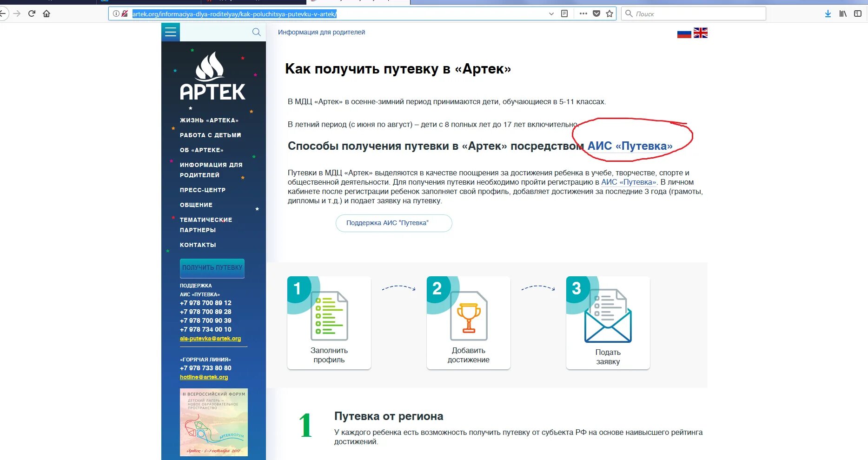Focus the browser search box Поиск
This screenshot has height=460, width=868.
point(694,14)
